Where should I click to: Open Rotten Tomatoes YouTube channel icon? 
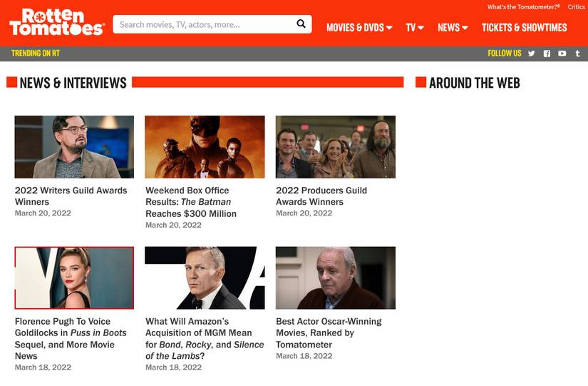click(x=562, y=54)
